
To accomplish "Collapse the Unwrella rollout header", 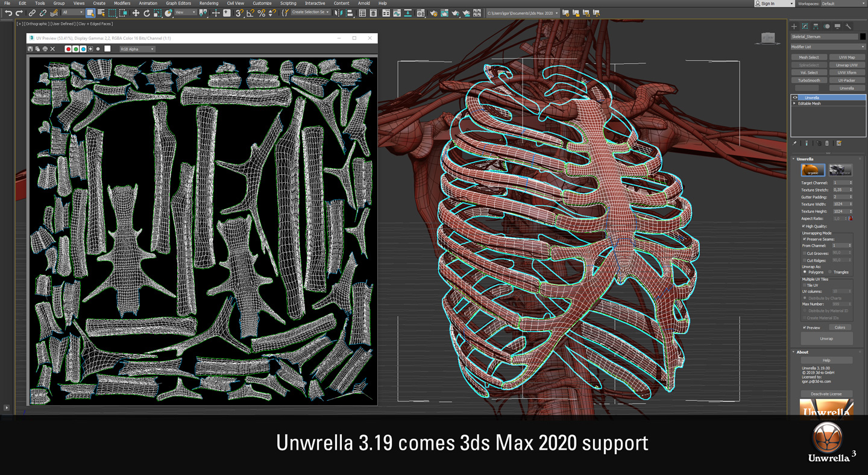I will point(828,159).
